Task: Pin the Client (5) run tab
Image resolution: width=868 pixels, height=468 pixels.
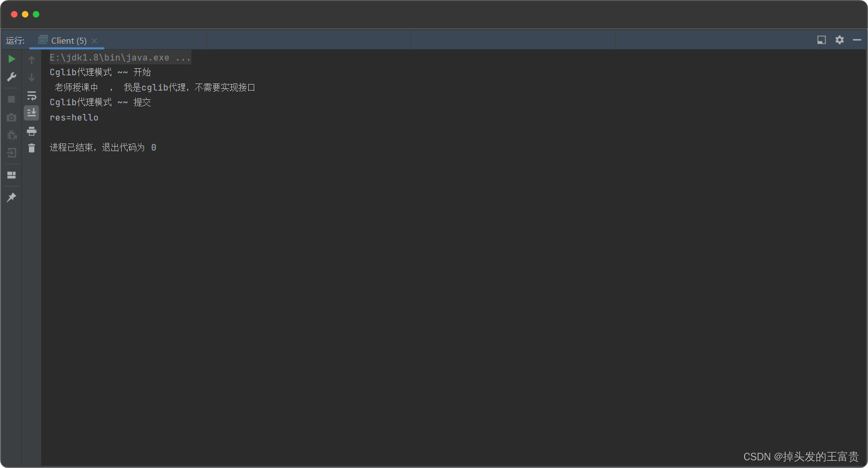Action: coord(11,197)
